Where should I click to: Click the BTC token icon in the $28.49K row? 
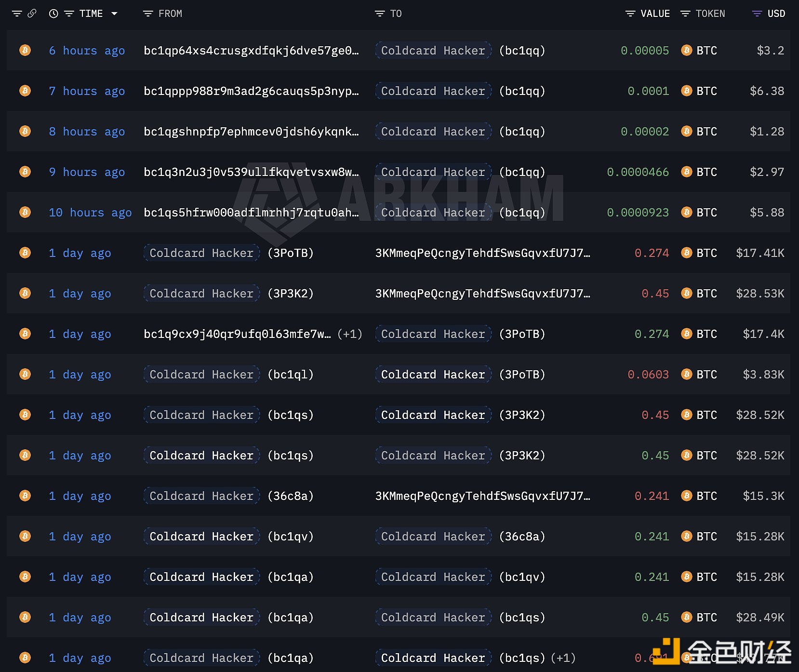tap(687, 617)
